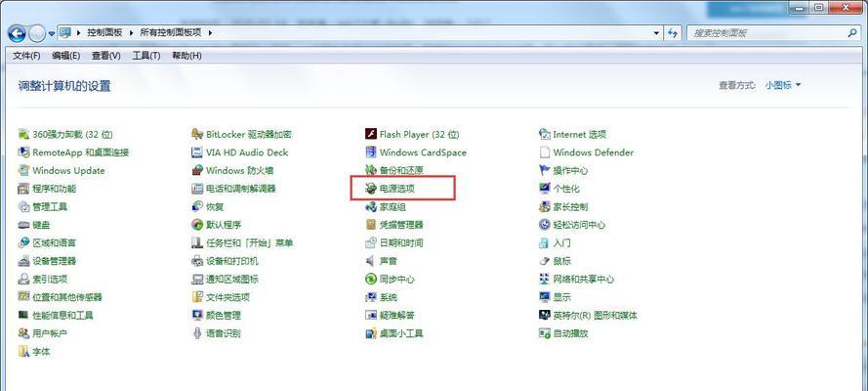Open the 同步中心 icon
The width and height of the screenshot is (868, 391).
[371, 280]
